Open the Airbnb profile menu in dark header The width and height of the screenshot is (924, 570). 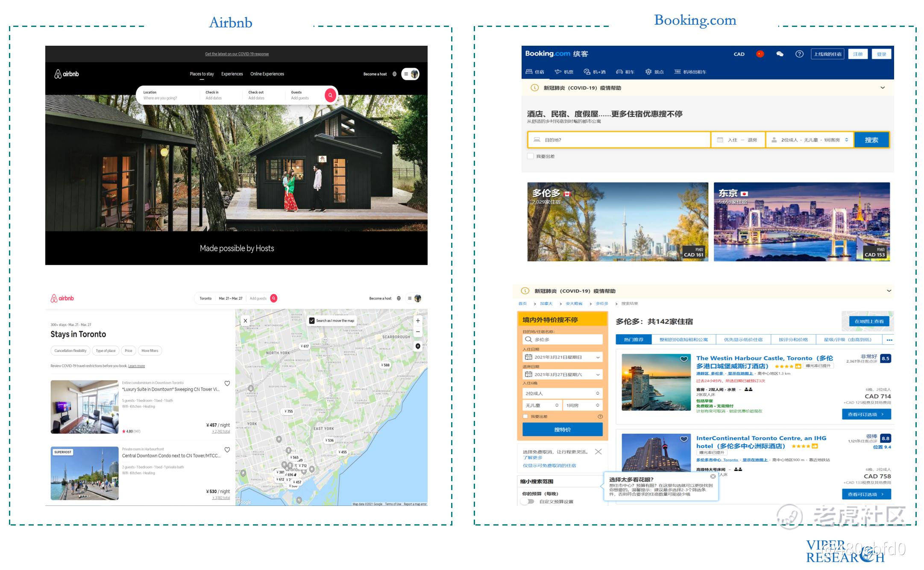tap(411, 74)
